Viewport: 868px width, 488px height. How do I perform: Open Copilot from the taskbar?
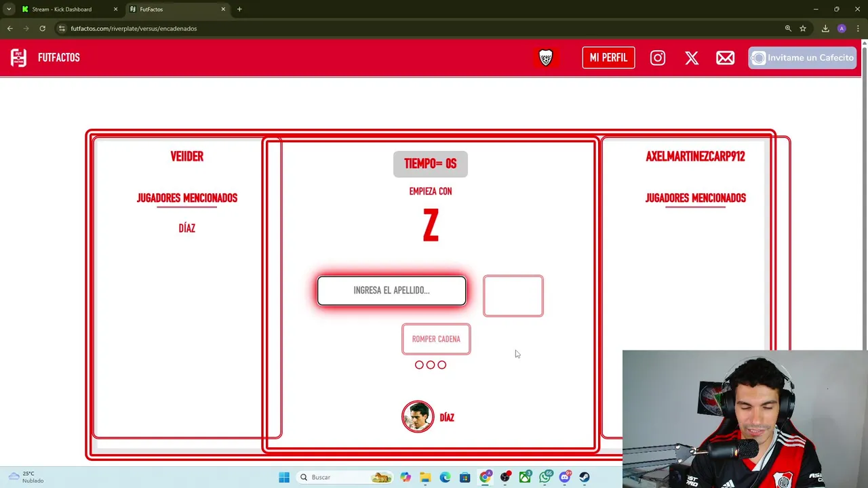(x=406, y=477)
